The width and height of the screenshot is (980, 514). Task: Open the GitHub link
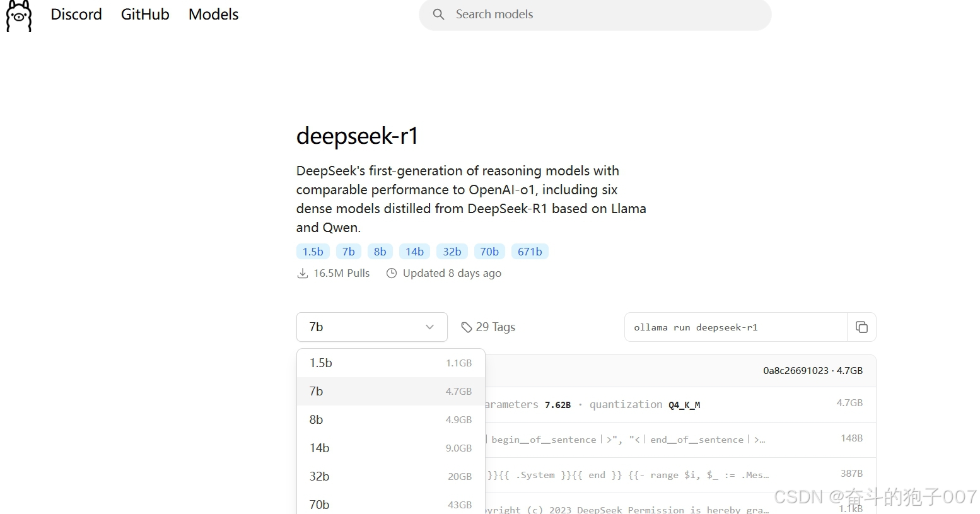pos(145,15)
